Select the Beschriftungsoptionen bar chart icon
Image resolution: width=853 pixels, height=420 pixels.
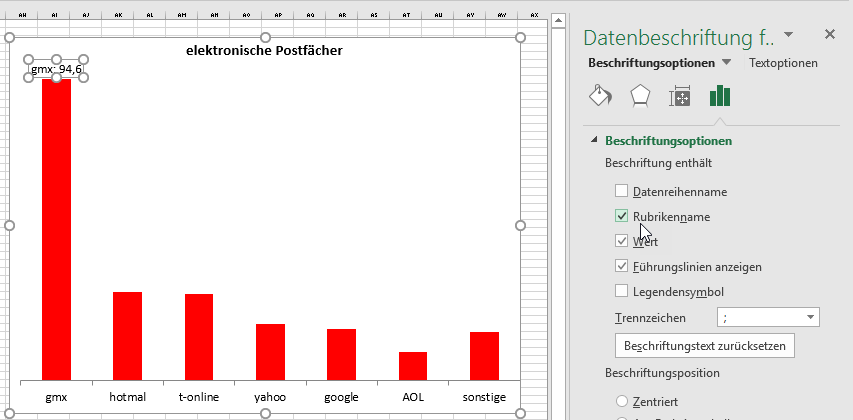(720, 96)
